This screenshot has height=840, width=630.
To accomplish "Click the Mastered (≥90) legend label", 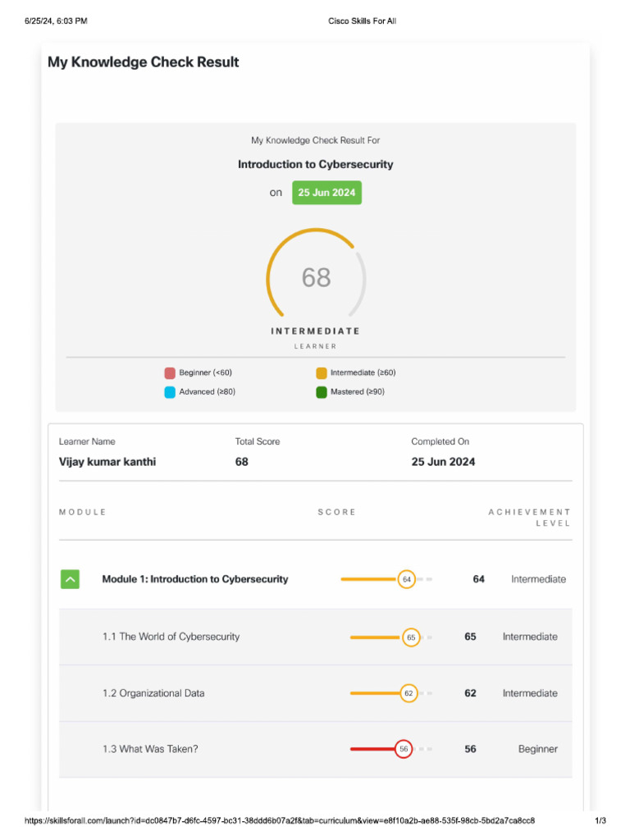I will point(358,392).
